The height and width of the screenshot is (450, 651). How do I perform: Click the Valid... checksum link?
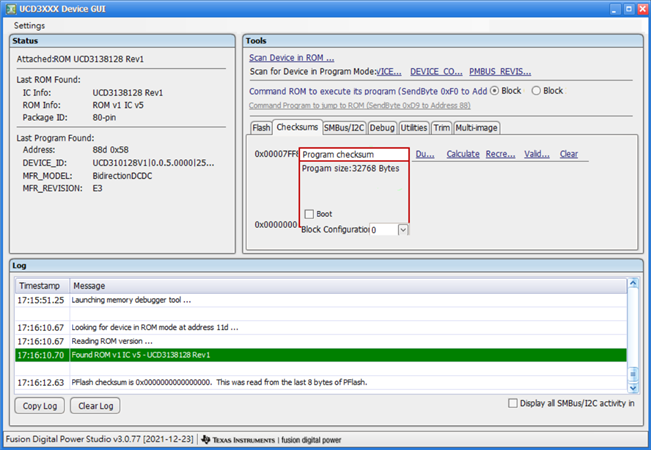536,154
